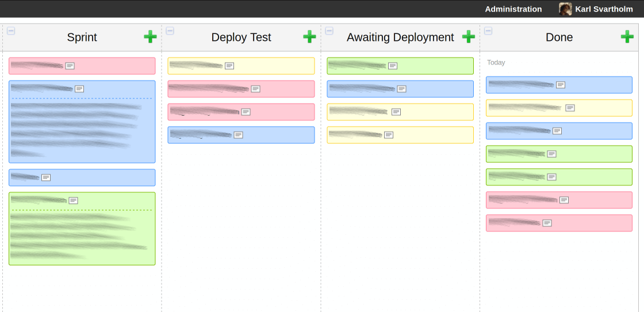The image size is (644, 312).
Task: Collapse the Sprint column
Action: pyautogui.click(x=11, y=31)
